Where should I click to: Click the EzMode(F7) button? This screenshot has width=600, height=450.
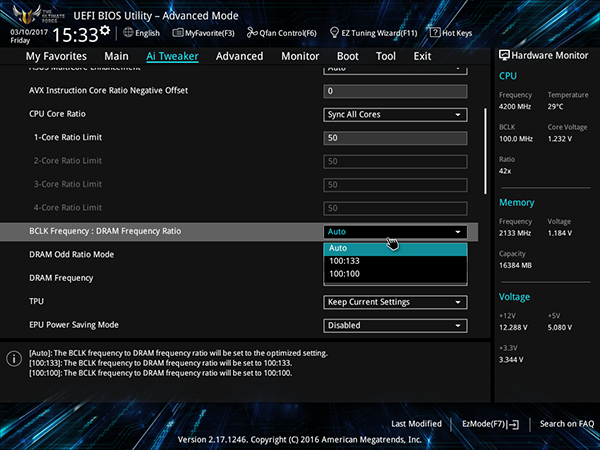pyautogui.click(x=491, y=424)
